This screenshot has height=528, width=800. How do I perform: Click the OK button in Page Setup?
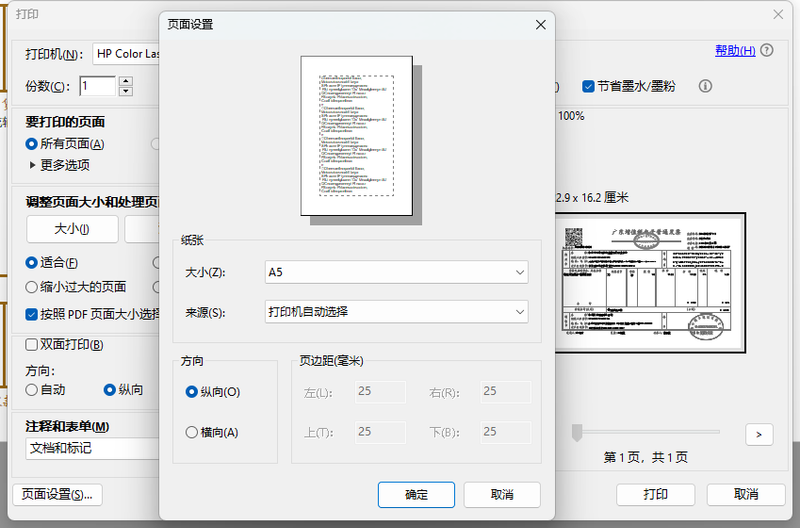416,495
